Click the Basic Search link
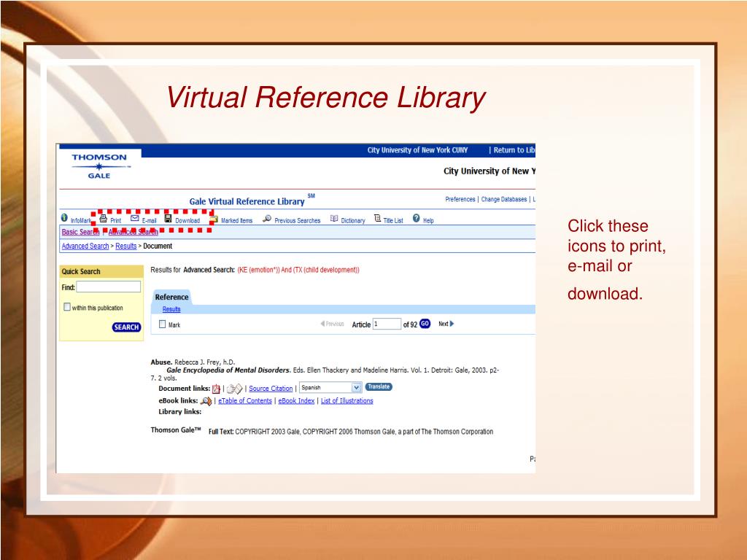This screenshot has width=747, height=560. (80, 232)
